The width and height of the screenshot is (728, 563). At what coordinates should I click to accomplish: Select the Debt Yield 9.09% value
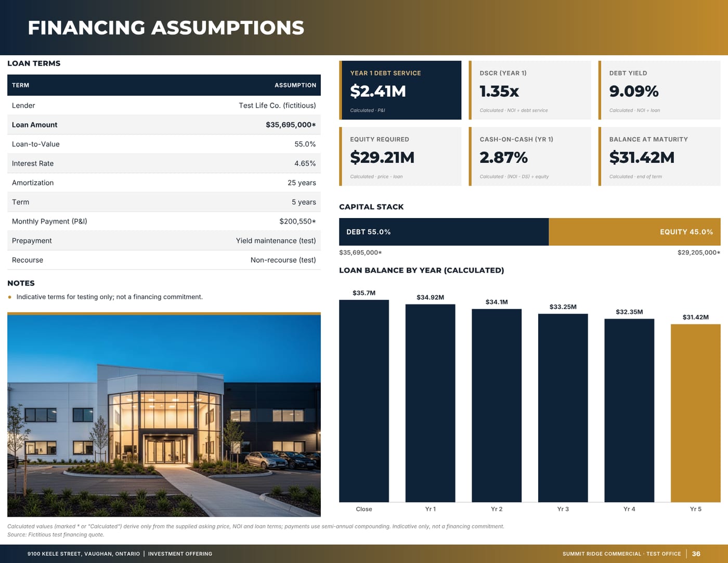tap(634, 92)
